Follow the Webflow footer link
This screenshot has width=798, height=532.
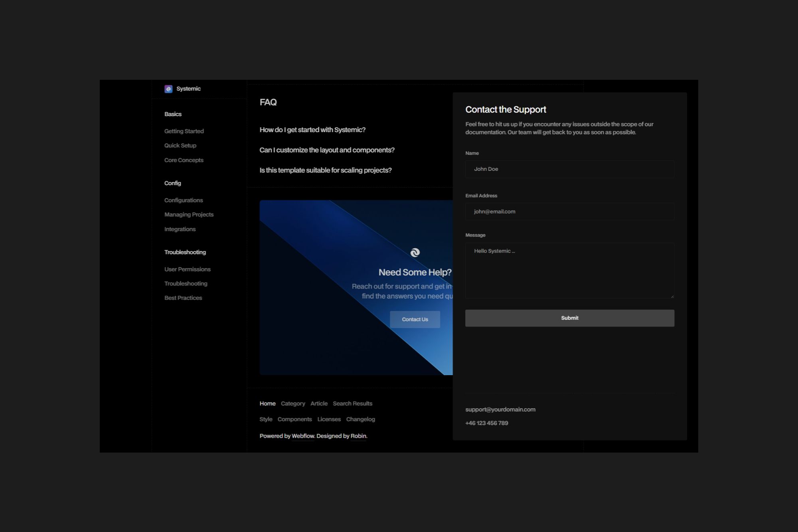click(x=303, y=436)
